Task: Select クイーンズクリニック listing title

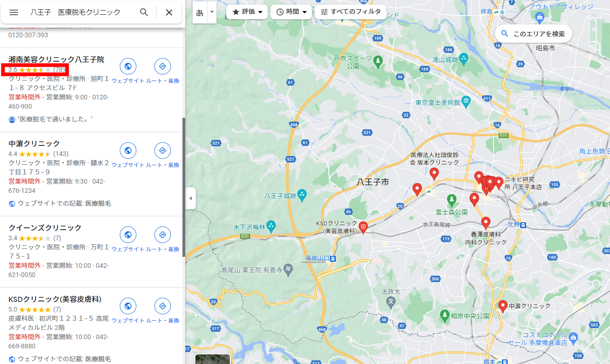Action: click(x=45, y=228)
